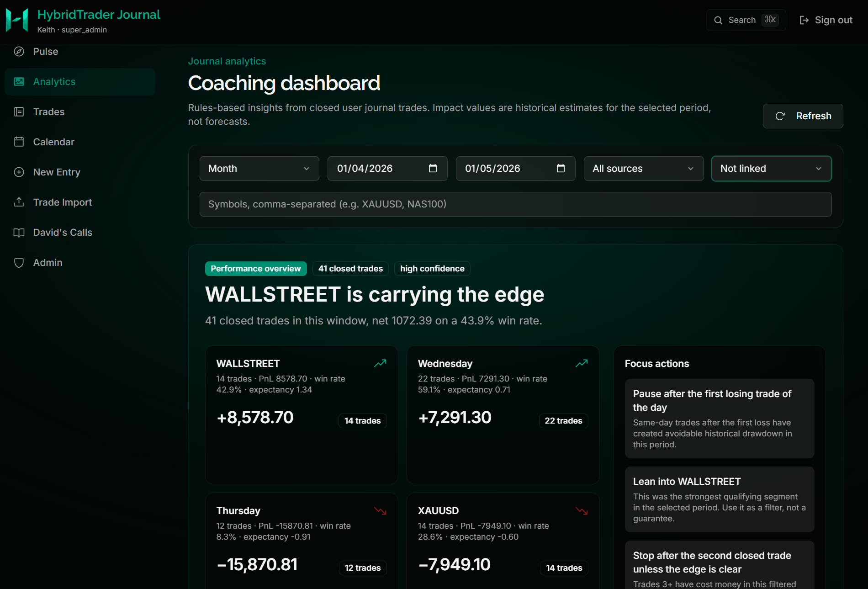This screenshot has width=868, height=589.
Task: Open New Entry page
Action: click(x=80, y=172)
